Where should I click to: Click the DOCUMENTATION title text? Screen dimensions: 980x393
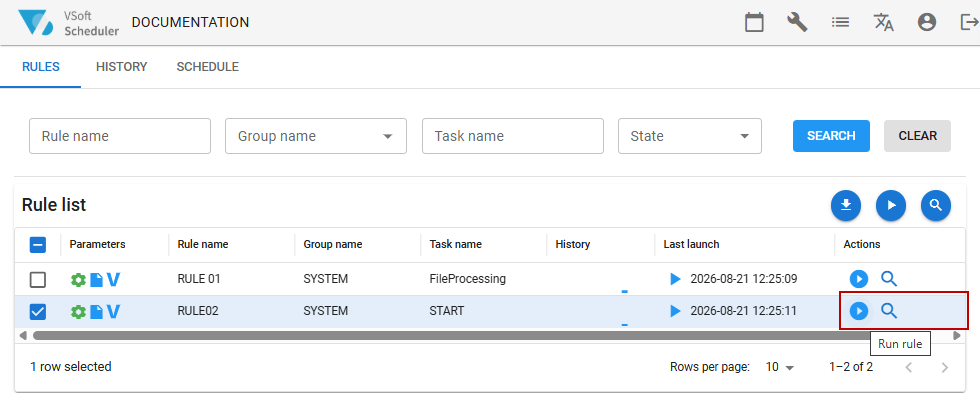pyautogui.click(x=191, y=22)
